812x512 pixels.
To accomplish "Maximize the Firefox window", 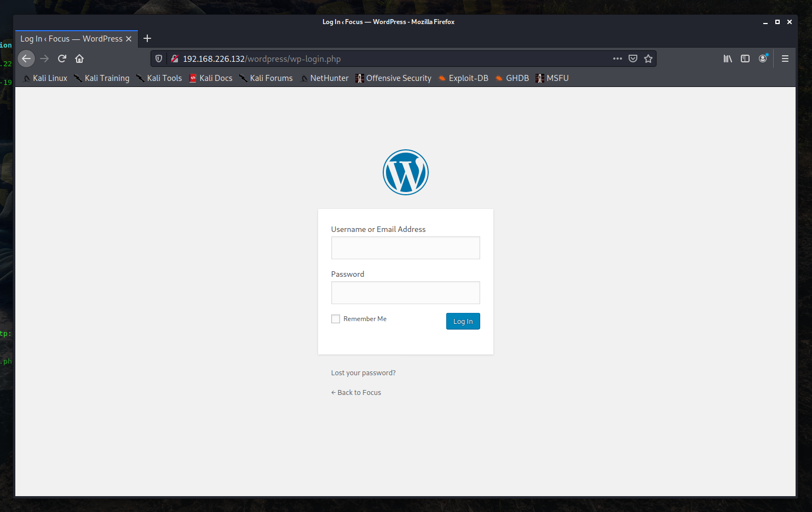I will click(778, 22).
